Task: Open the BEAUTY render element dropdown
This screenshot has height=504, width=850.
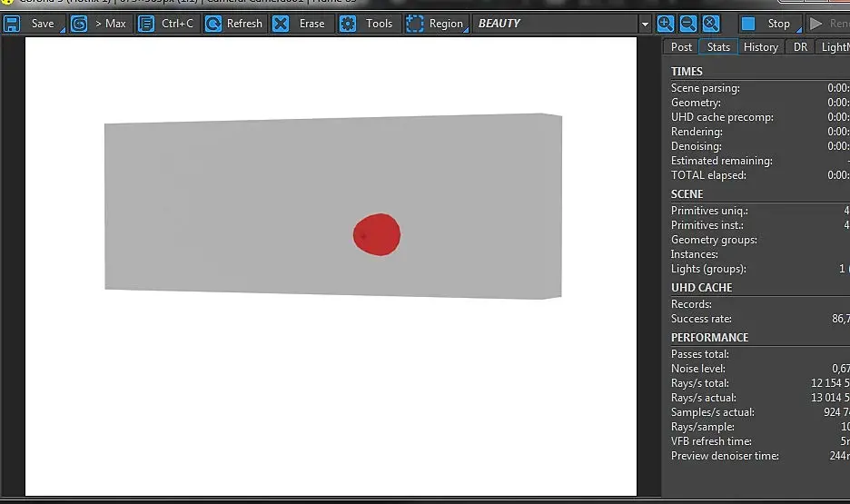Action: (x=561, y=24)
